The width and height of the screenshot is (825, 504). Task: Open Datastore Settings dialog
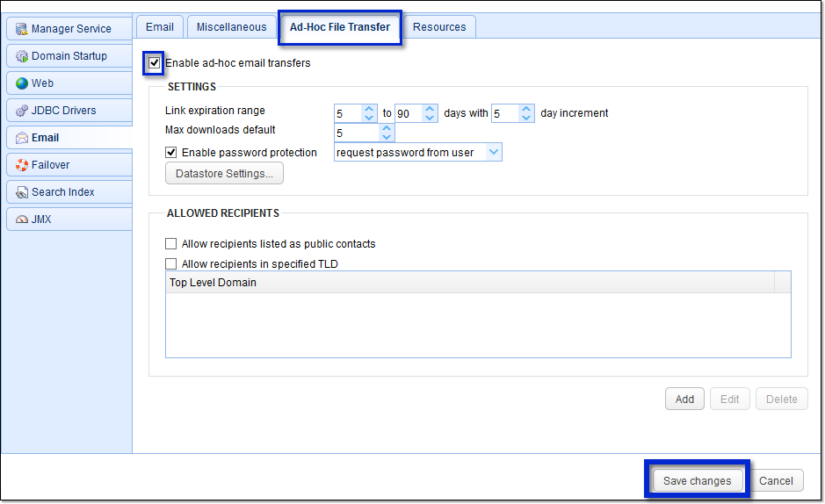click(224, 174)
